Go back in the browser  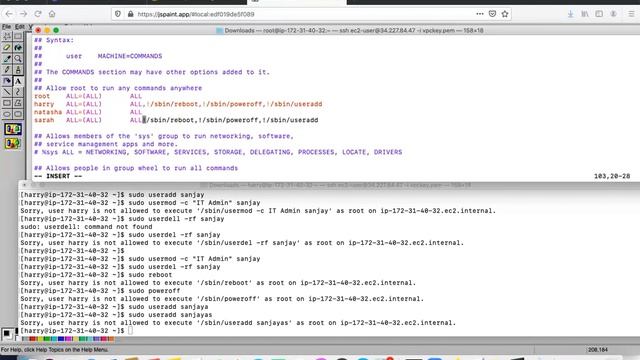click(x=9, y=14)
